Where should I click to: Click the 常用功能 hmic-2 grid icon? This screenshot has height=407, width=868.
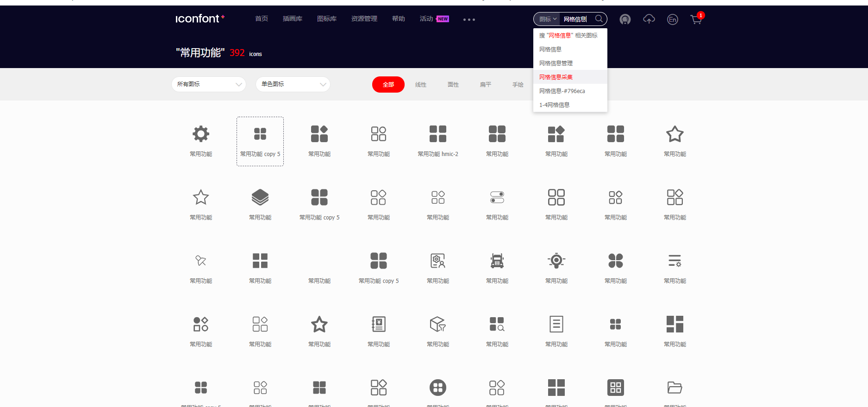pos(438,134)
